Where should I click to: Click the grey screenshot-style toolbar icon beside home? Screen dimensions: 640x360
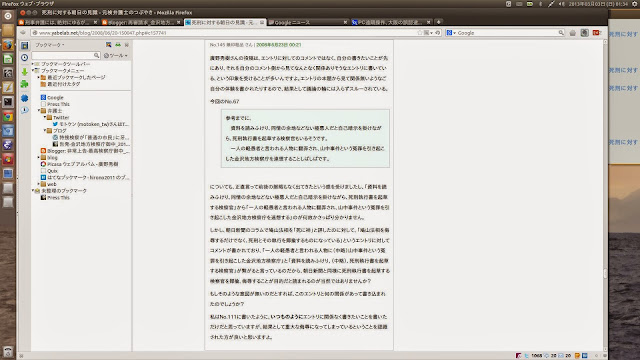(584, 33)
